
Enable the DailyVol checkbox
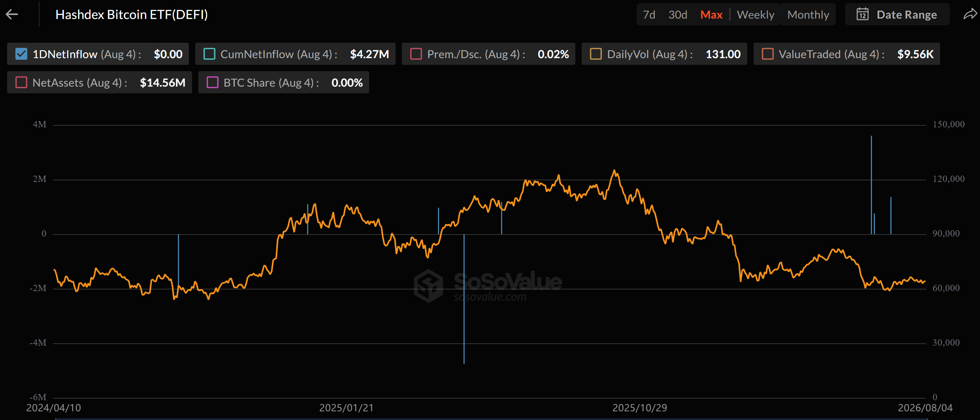tap(596, 54)
